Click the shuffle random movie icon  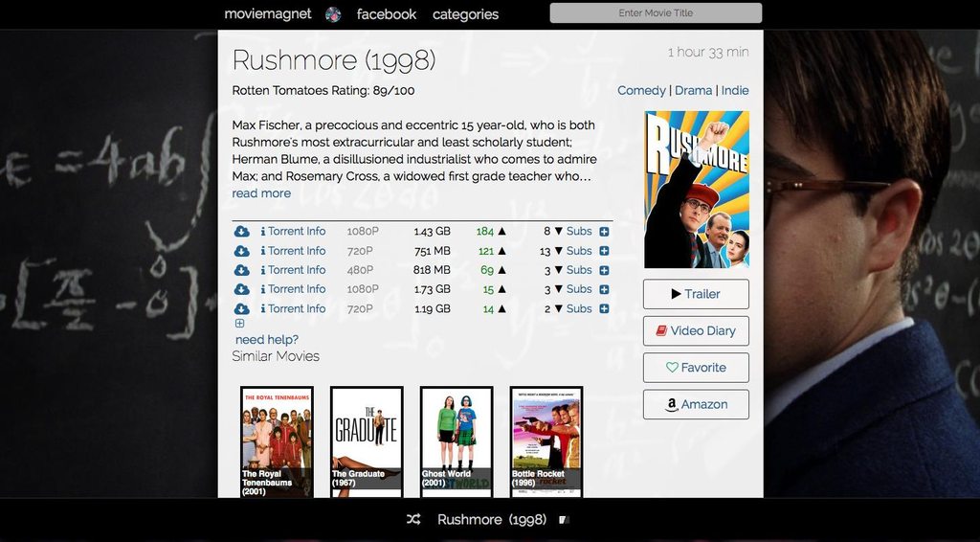click(x=413, y=519)
